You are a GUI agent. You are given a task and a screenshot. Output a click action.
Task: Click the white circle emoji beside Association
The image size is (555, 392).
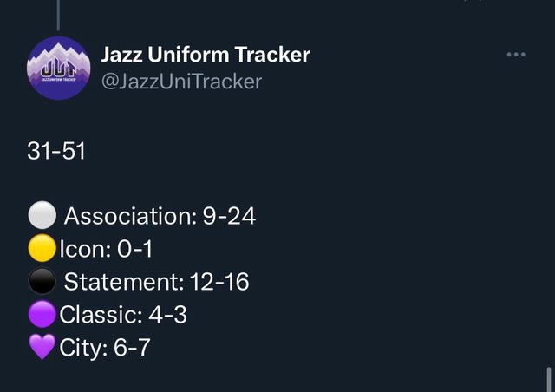coord(42,216)
